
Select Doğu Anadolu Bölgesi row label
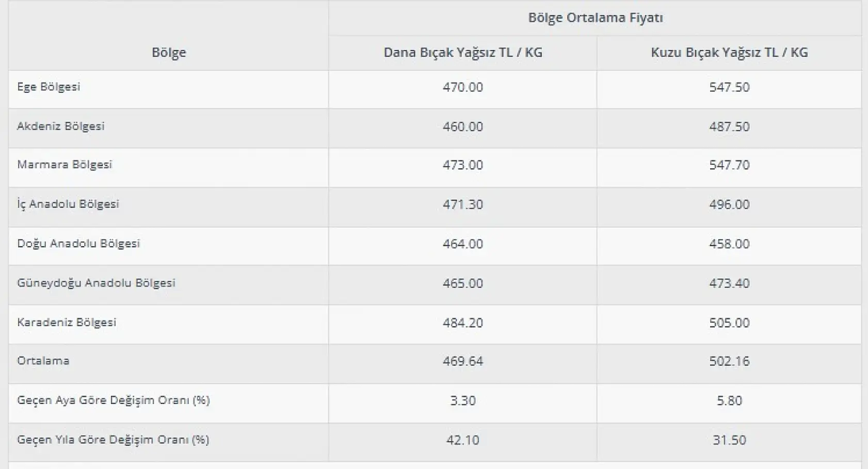pos(78,244)
